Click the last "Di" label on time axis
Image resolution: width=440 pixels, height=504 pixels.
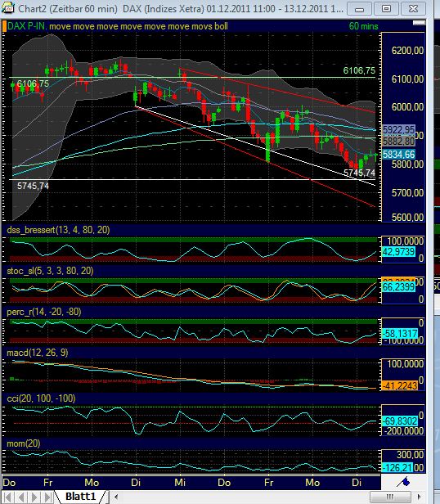pyautogui.click(x=356, y=483)
